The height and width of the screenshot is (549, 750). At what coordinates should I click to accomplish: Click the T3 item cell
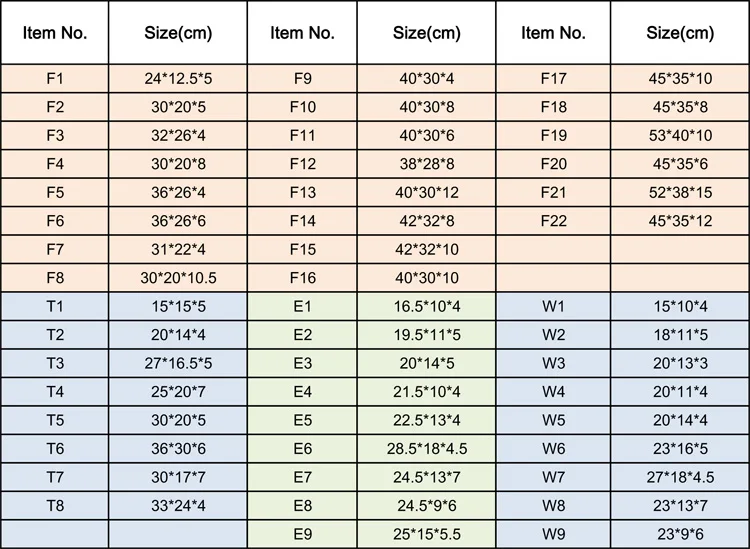pyautogui.click(x=55, y=363)
